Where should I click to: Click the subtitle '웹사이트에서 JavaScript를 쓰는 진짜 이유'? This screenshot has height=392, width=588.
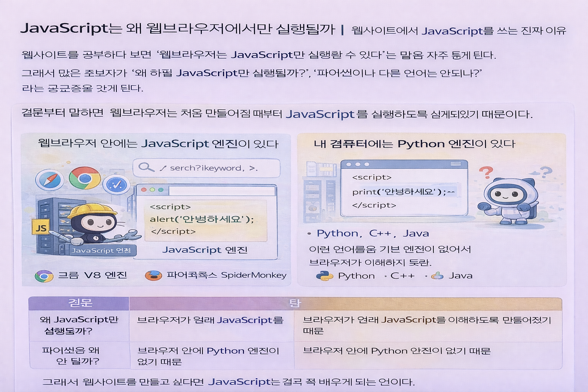[459, 31]
